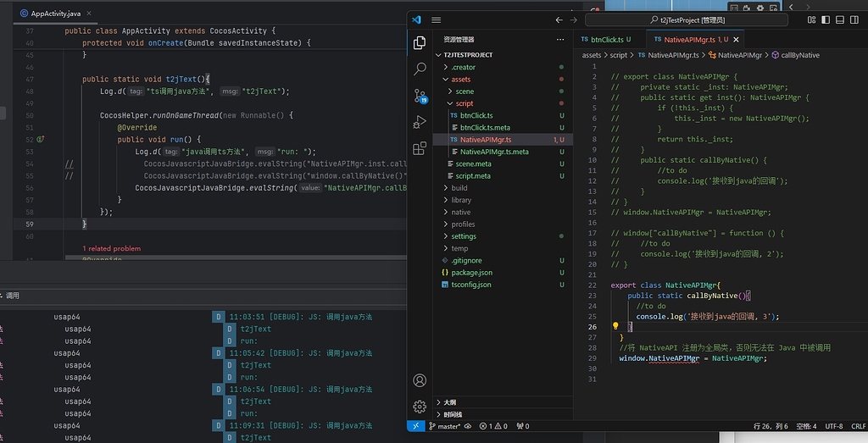Click the "1 related problem" link

(111, 248)
